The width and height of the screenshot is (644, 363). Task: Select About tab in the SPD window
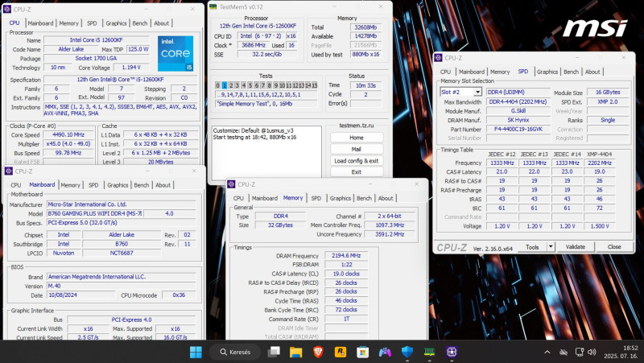pyautogui.click(x=592, y=72)
